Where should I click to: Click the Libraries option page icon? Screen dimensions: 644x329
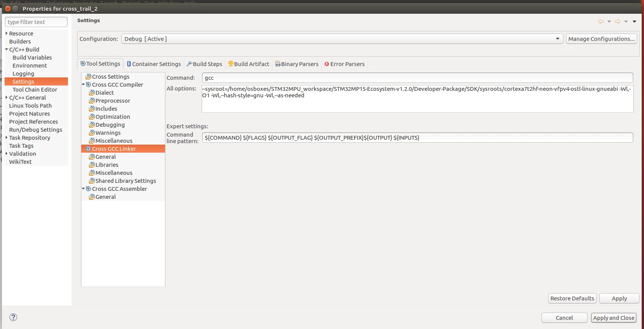coord(92,165)
